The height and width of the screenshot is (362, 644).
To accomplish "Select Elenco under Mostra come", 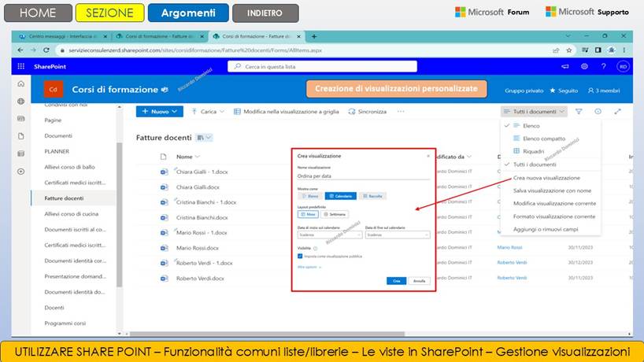I will (310, 196).
